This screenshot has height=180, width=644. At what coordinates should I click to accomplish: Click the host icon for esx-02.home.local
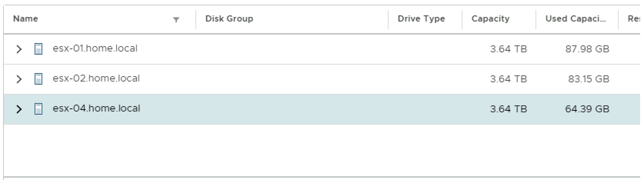[38, 79]
